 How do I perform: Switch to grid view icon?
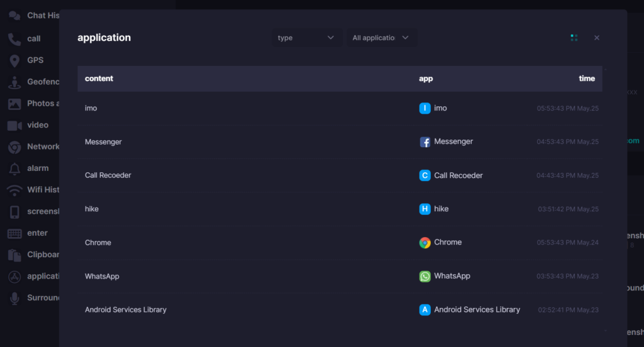tap(574, 38)
